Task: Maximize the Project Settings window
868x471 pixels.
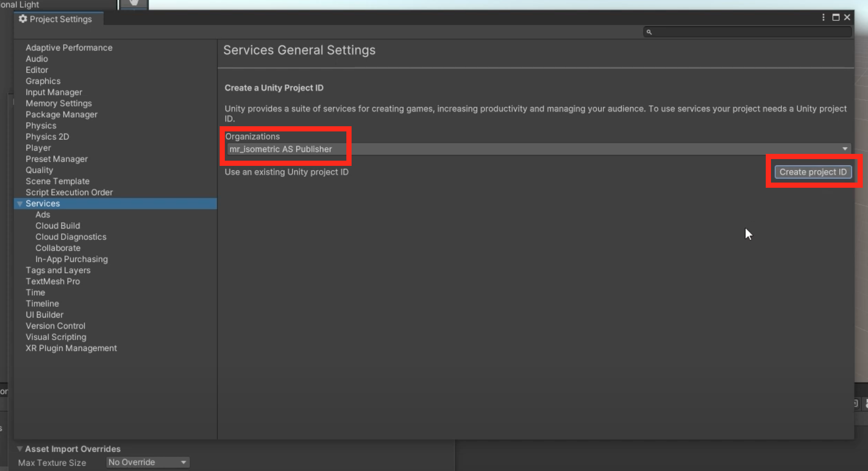Action: 836,17
